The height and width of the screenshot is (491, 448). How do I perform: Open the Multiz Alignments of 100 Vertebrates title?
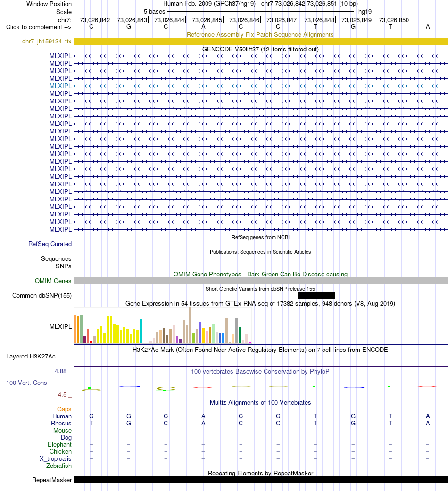point(260,403)
